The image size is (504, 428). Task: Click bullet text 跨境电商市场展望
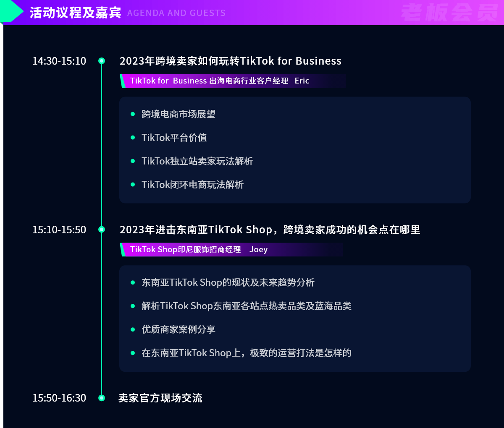click(178, 114)
